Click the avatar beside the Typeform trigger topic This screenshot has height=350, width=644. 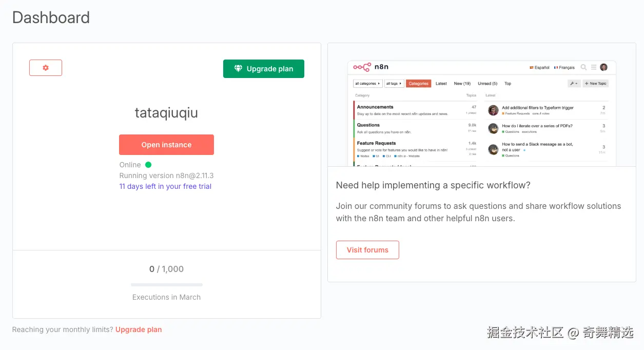click(x=493, y=110)
